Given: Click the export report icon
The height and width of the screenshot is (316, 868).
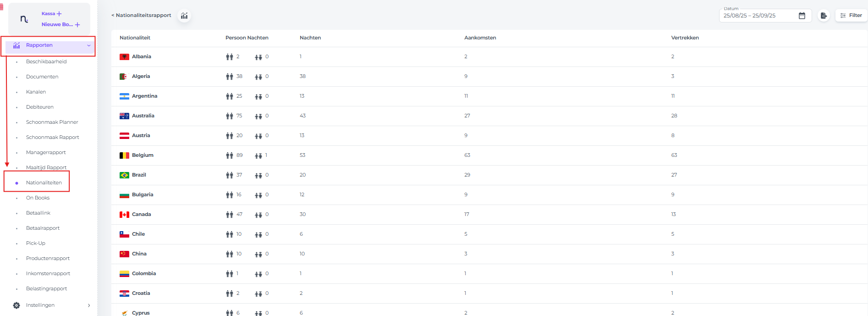Looking at the screenshot, I should coord(824,16).
